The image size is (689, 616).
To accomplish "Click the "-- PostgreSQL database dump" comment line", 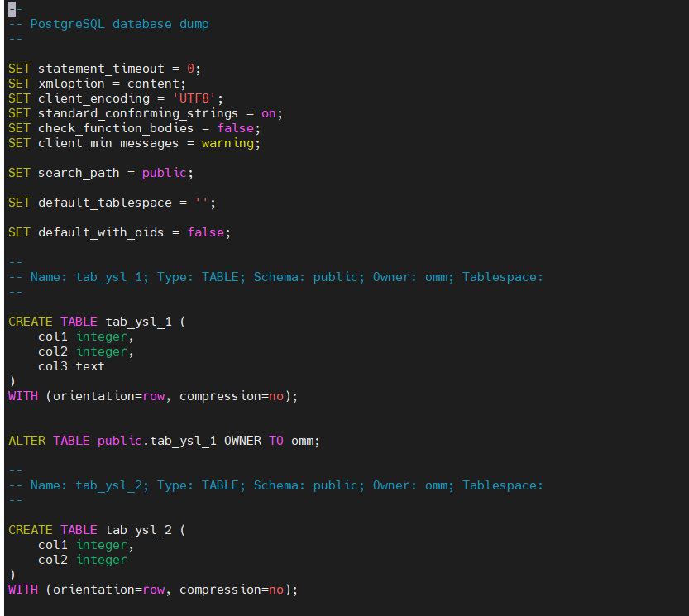I will 108,24.
